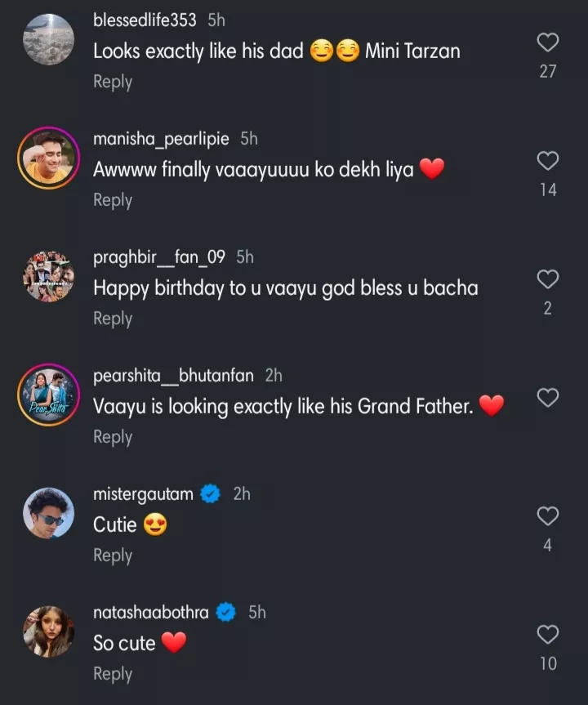Screen dimensions: 588x705
Task: Open manisha_pearlipie's story avatar
Action: (49, 158)
